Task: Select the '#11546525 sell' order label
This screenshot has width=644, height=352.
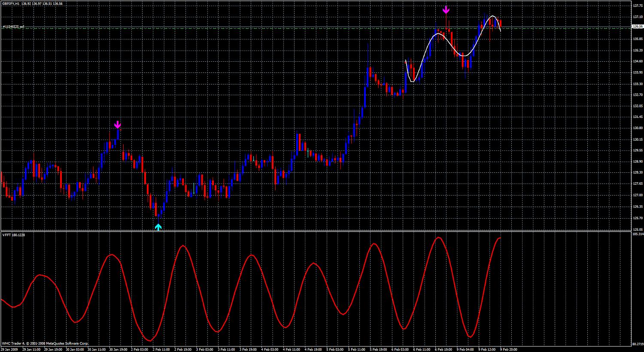Action: point(13,27)
